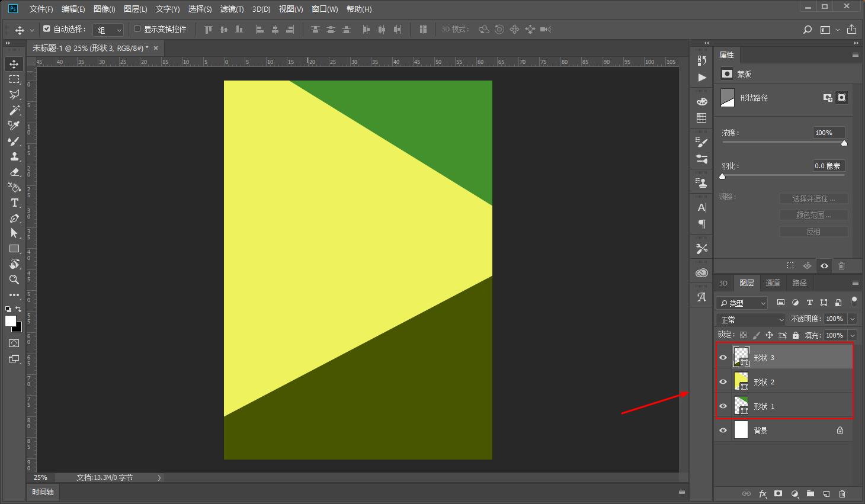Switch to the 通道 tab
The image size is (865, 504).
coord(773,283)
